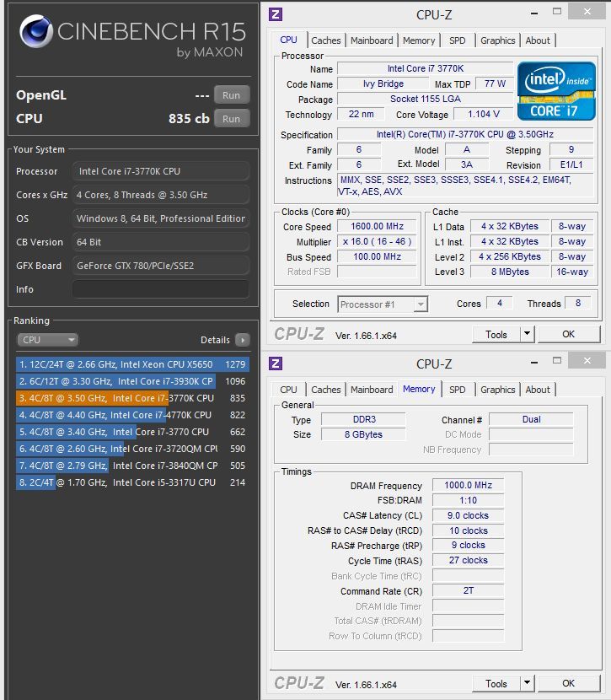Screen dimensions: 611x700
Task: Minimize the upper CPU-Z window
Action: click(533, 13)
